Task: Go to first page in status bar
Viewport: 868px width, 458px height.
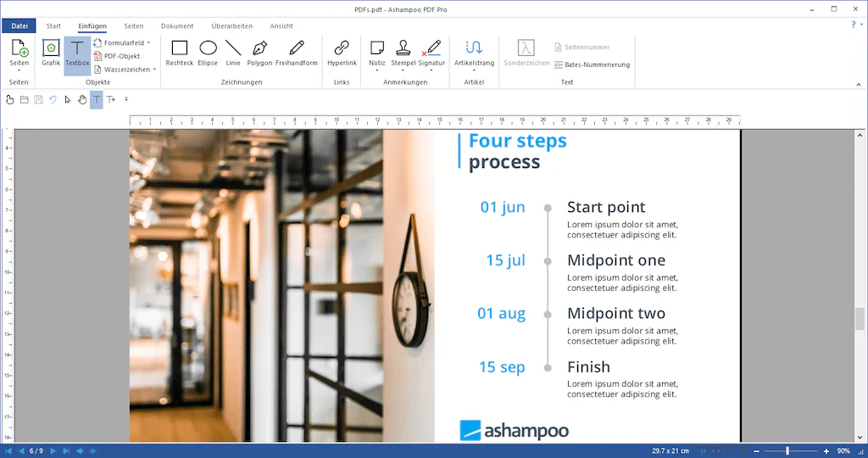Action: coord(8,451)
